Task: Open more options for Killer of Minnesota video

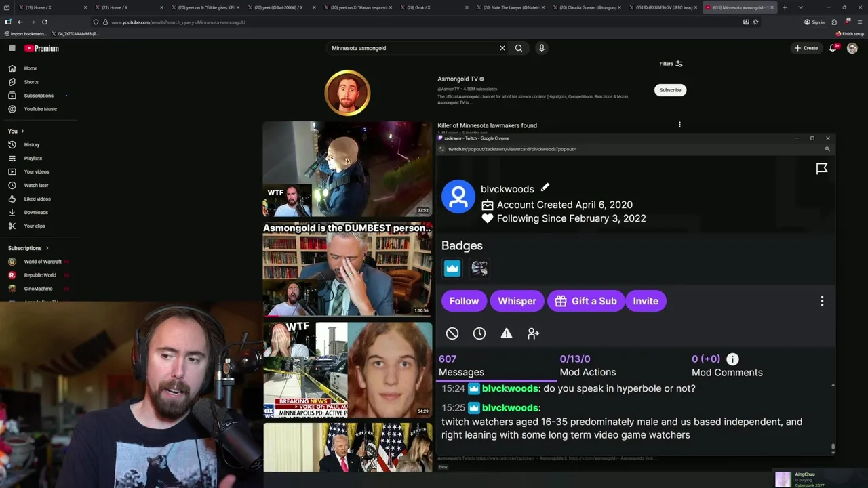Action: pyautogui.click(x=679, y=125)
